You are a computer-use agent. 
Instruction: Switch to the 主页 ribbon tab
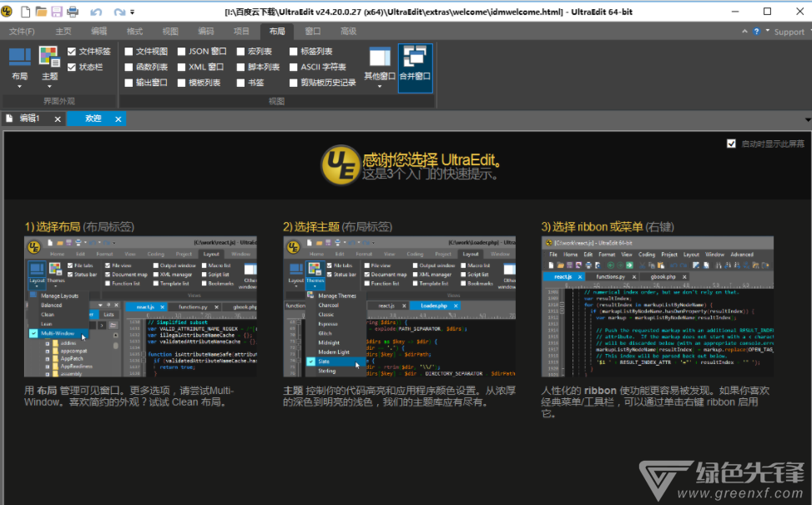(63, 32)
